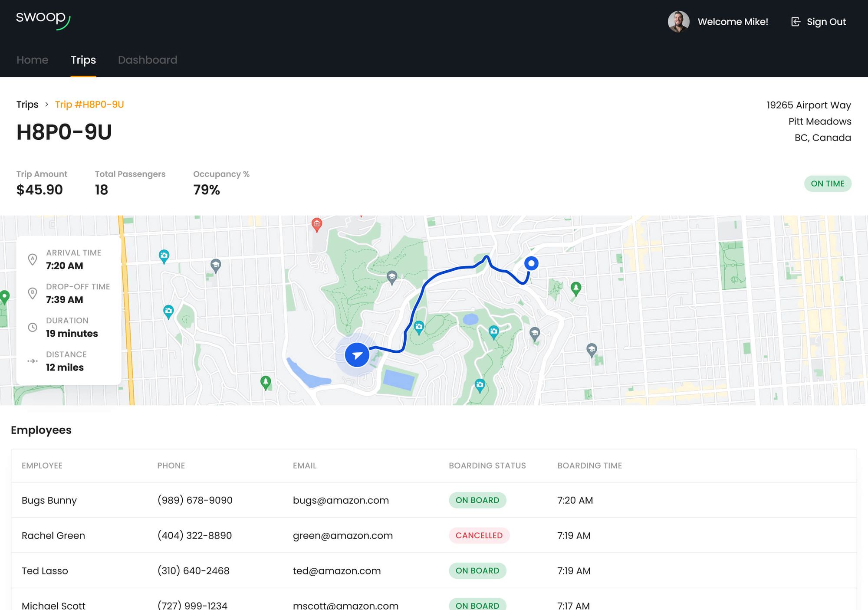Toggle Bugs Bunny's ON BOARD status badge

pos(477,500)
